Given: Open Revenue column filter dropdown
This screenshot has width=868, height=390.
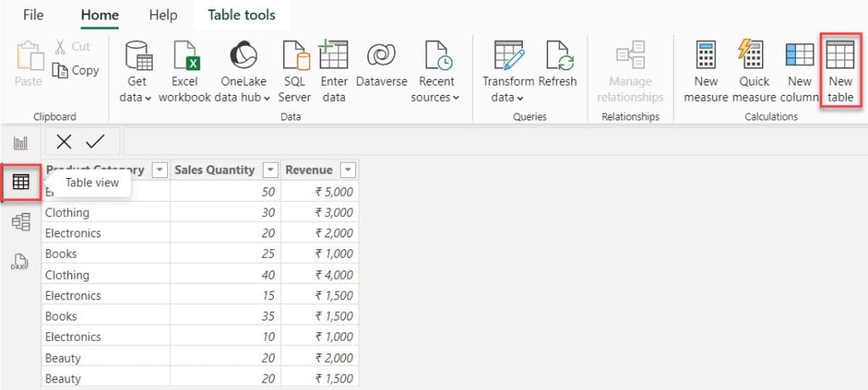Looking at the screenshot, I should click(x=348, y=170).
